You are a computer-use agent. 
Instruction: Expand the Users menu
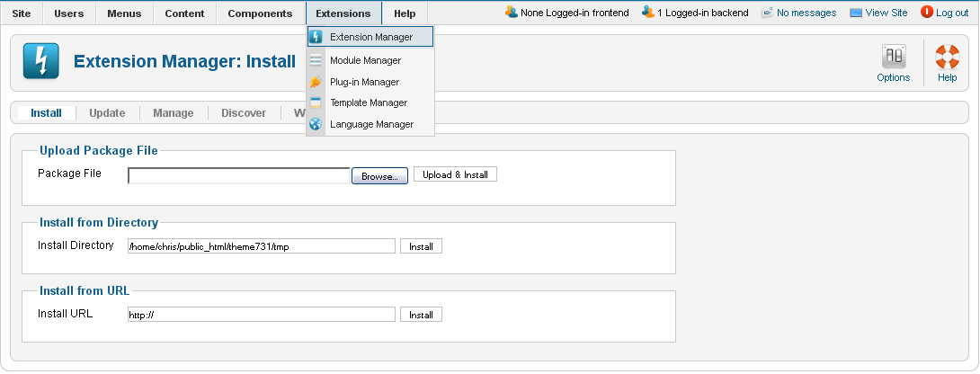pos(69,13)
